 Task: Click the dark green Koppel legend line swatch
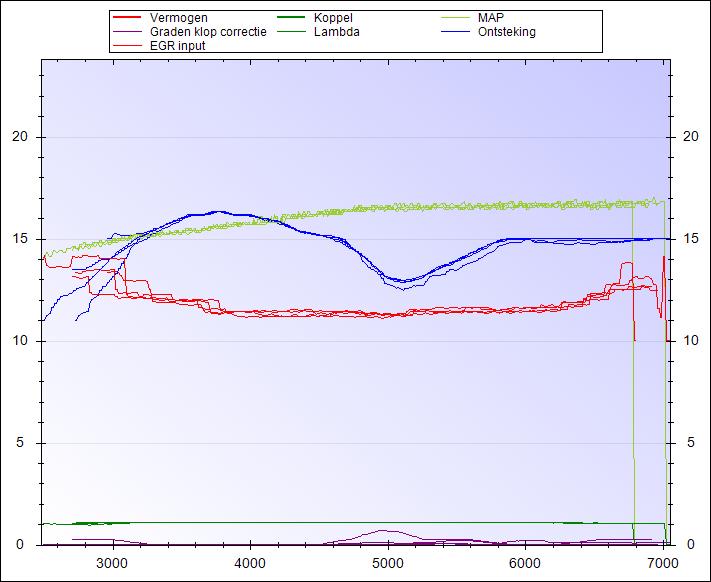coord(291,18)
